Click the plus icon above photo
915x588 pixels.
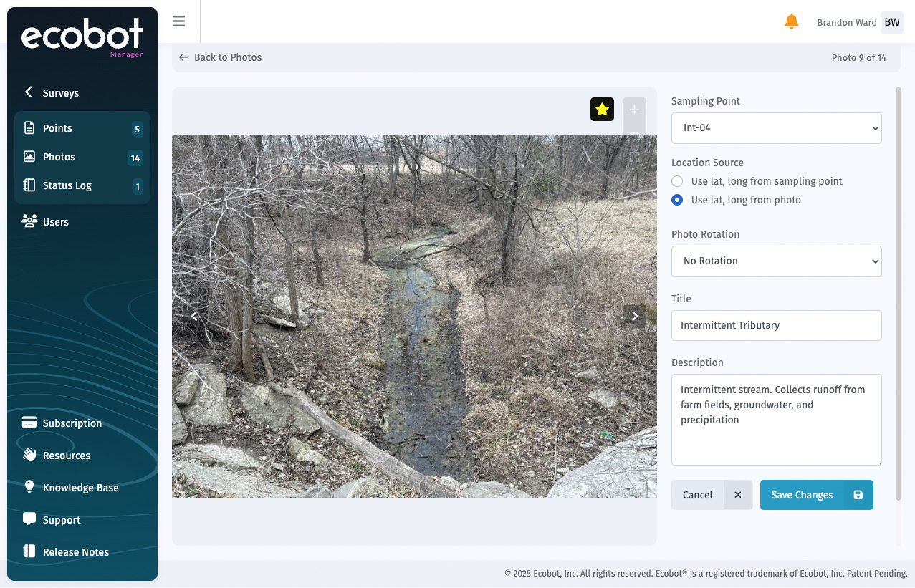(x=634, y=110)
